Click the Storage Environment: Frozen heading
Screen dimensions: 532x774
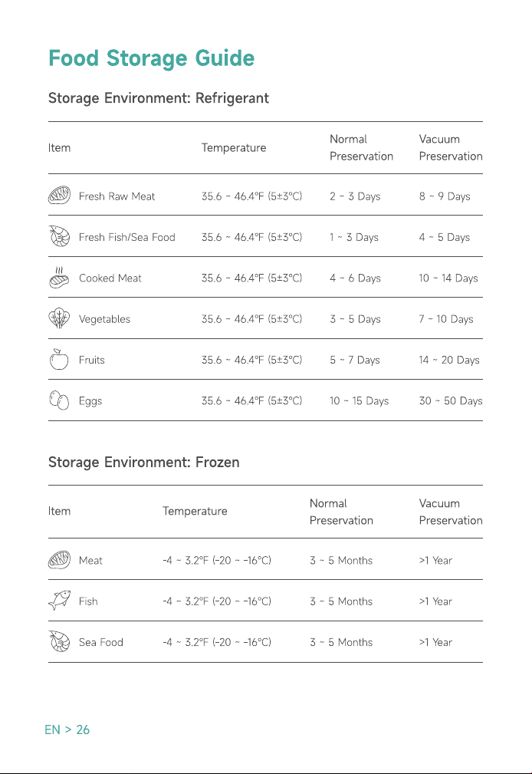[x=143, y=463]
